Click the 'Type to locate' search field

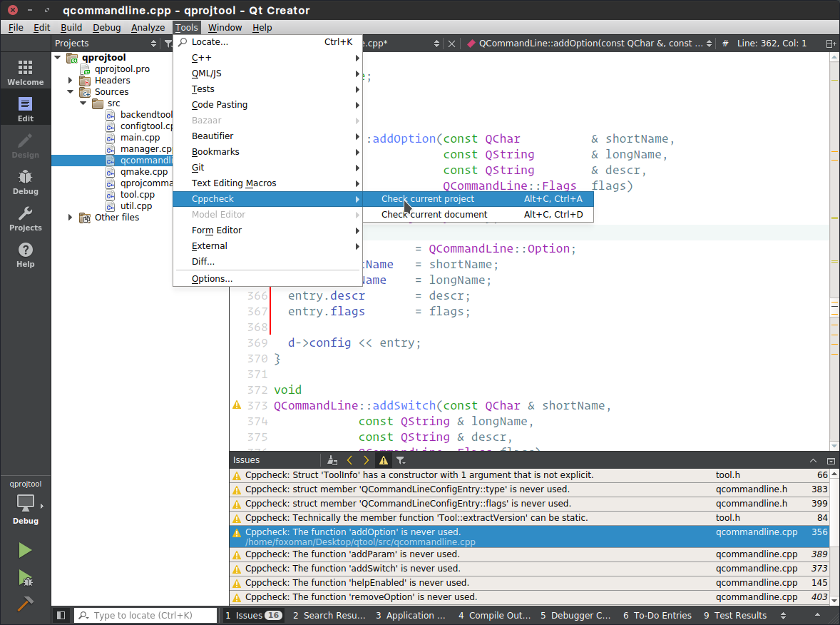coord(145,615)
